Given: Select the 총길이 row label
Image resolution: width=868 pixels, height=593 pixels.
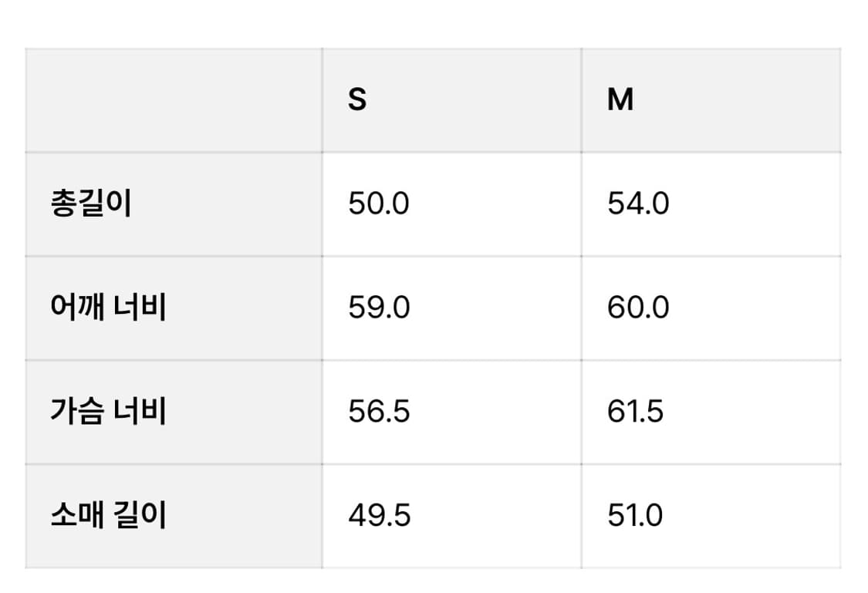Looking at the screenshot, I should [91, 204].
